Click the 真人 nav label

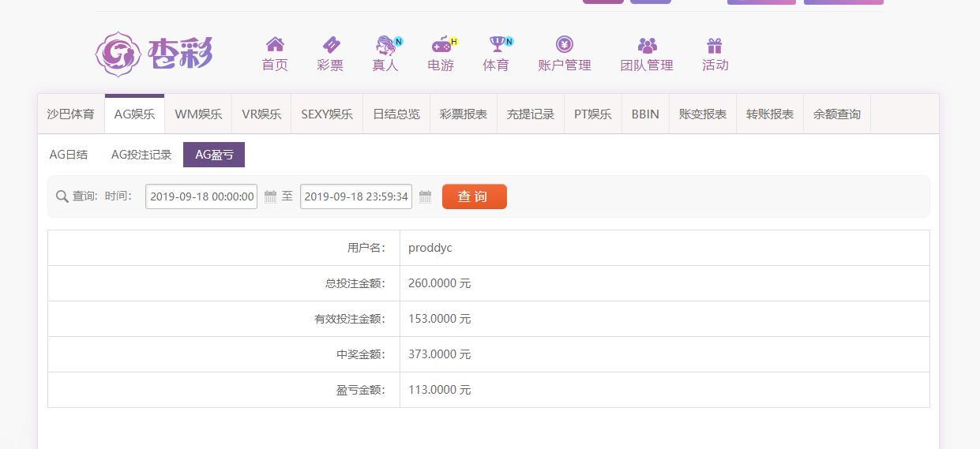tap(385, 65)
